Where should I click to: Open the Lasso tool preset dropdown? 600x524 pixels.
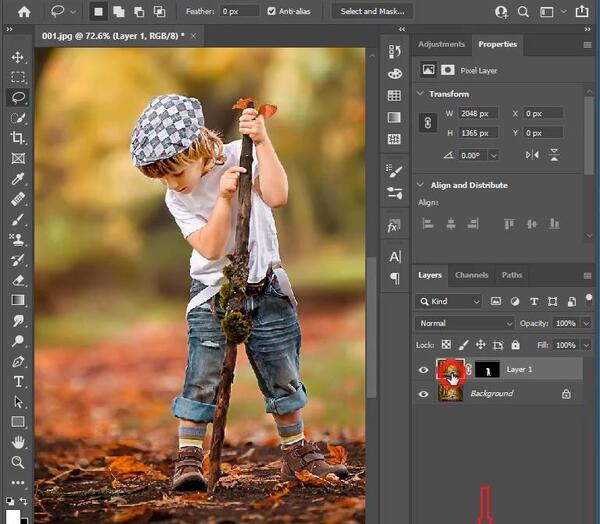click(73, 12)
